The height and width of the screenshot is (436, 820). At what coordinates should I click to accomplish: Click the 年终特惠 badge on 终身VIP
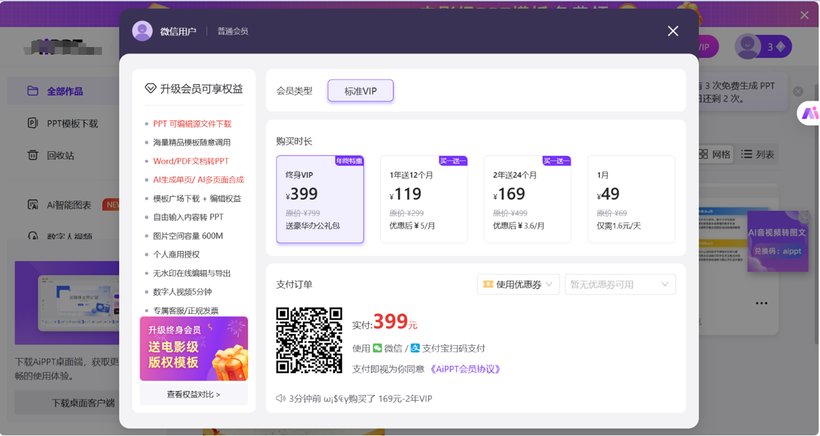point(349,160)
